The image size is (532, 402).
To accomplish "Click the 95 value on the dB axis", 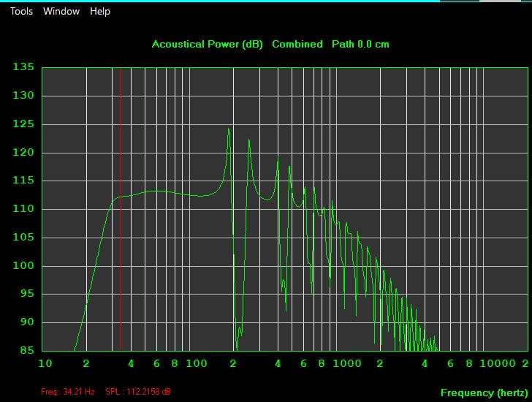I will point(27,293).
